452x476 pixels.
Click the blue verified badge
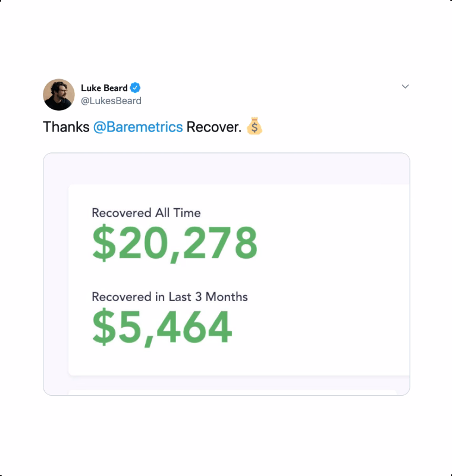point(136,88)
